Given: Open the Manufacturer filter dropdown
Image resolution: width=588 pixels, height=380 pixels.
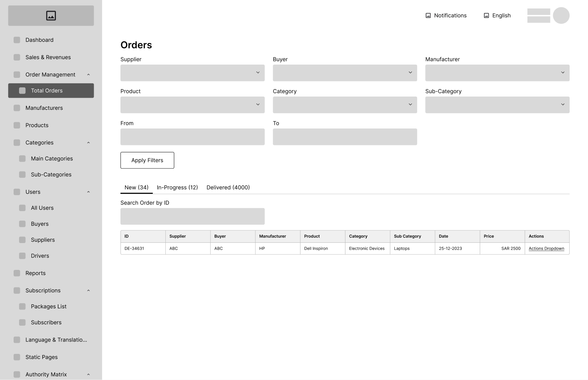Looking at the screenshot, I should (x=497, y=73).
